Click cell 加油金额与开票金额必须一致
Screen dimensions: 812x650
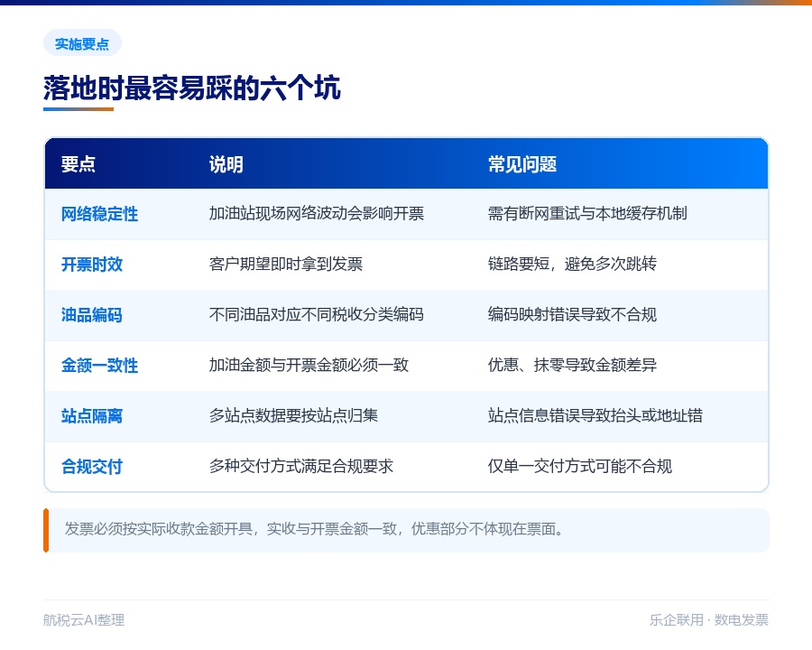pos(309,366)
